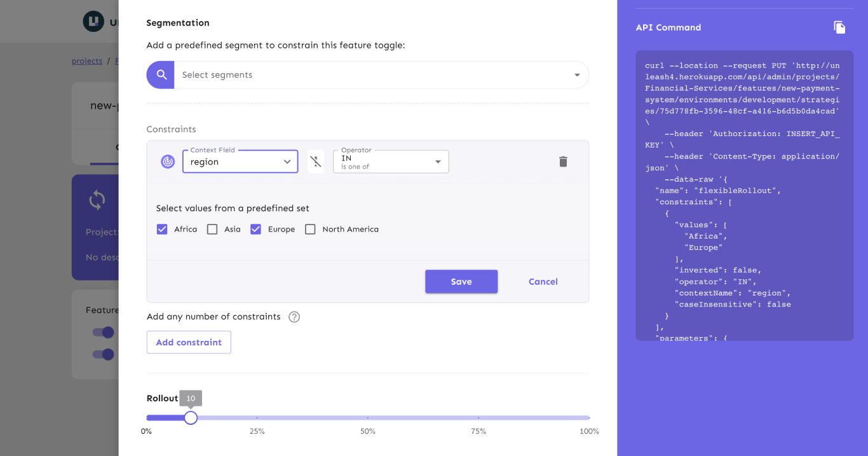Check the North America checkbox

click(x=310, y=229)
